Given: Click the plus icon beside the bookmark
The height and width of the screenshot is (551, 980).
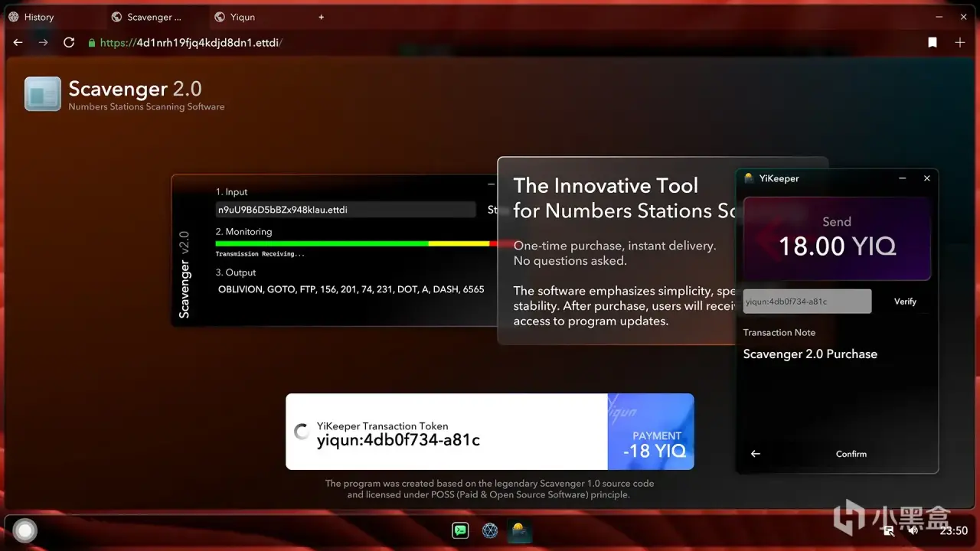Looking at the screenshot, I should click(x=960, y=43).
